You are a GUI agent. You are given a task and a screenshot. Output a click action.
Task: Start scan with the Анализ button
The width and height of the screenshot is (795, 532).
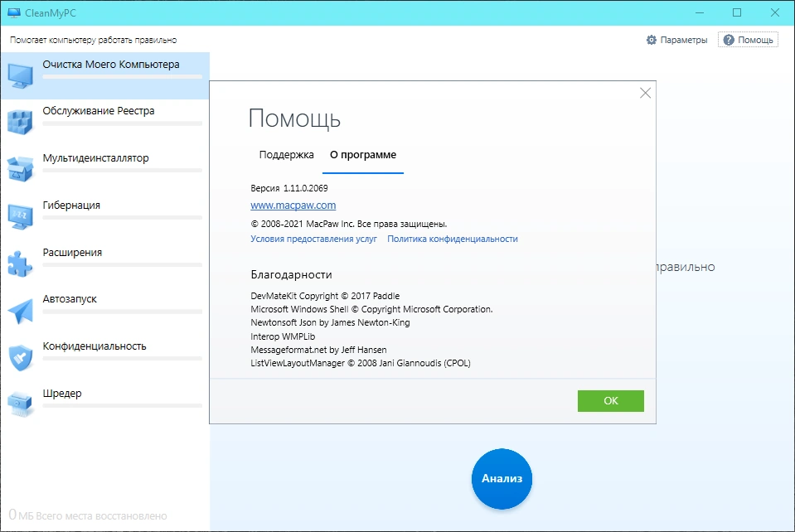point(502,478)
